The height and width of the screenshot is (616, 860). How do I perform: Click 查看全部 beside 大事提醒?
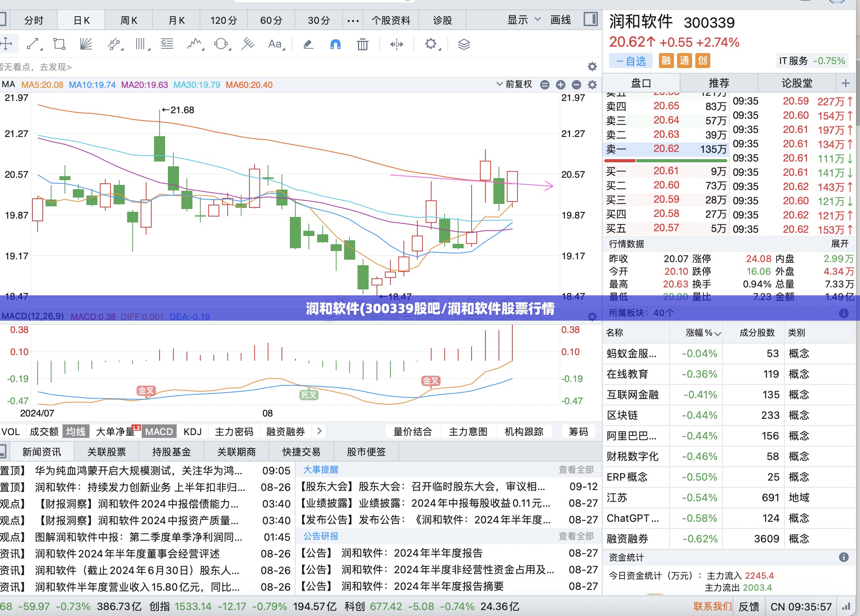coord(576,470)
